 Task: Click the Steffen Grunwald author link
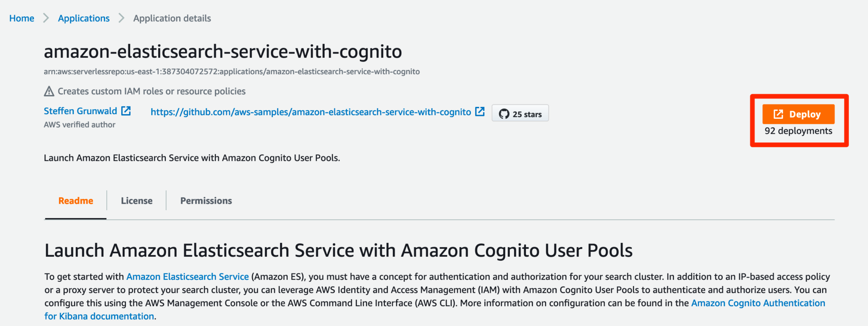[80, 111]
